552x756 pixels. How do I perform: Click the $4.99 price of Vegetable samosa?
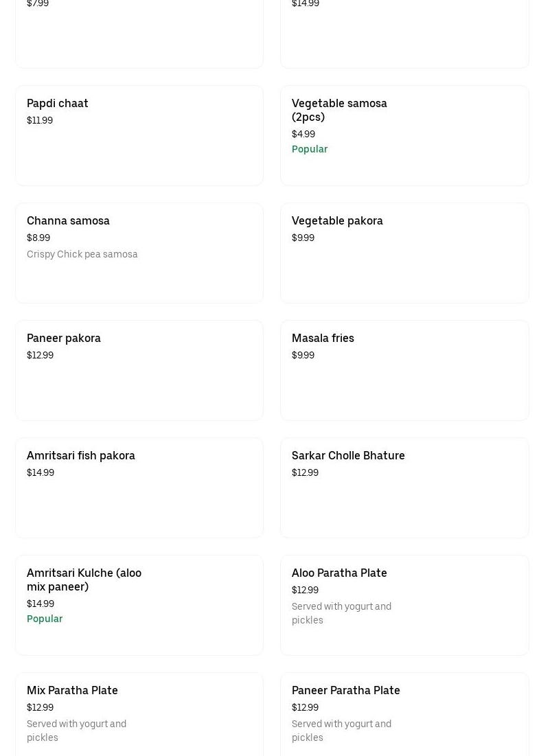pyautogui.click(x=303, y=134)
